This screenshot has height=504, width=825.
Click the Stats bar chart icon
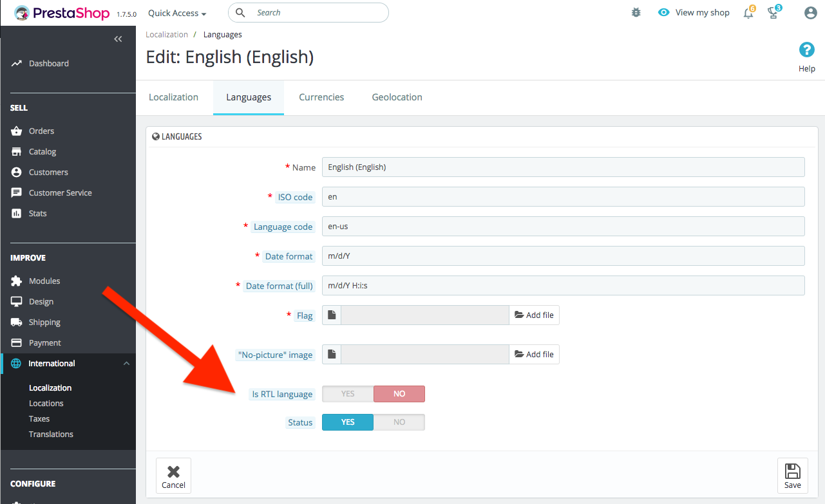pyautogui.click(x=17, y=214)
